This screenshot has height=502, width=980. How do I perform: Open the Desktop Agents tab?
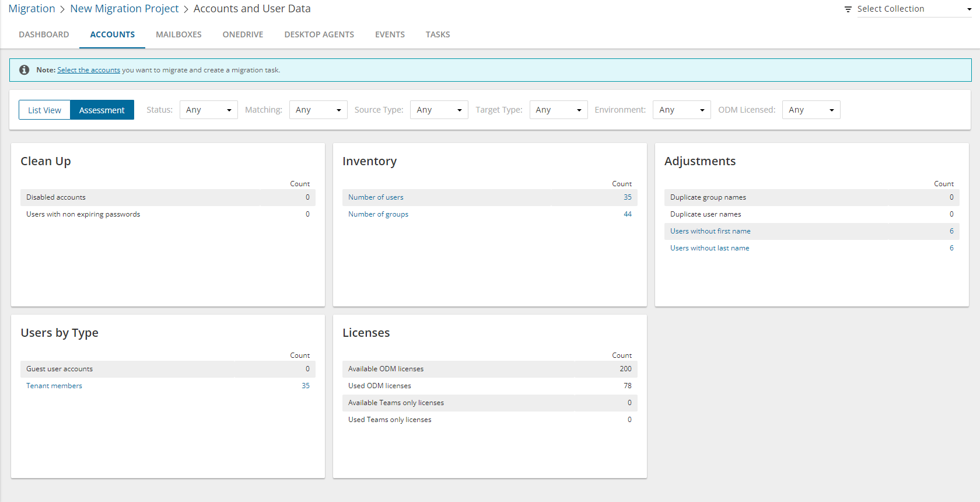click(x=319, y=34)
